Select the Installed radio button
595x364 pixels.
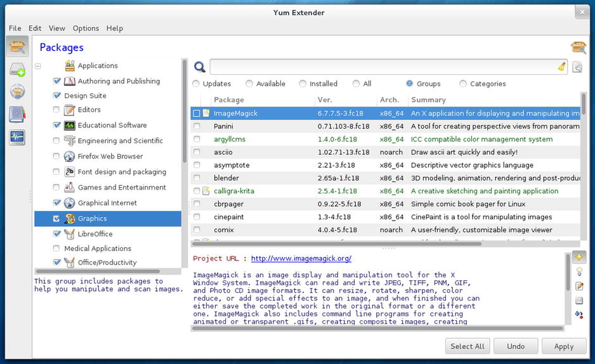tap(303, 84)
